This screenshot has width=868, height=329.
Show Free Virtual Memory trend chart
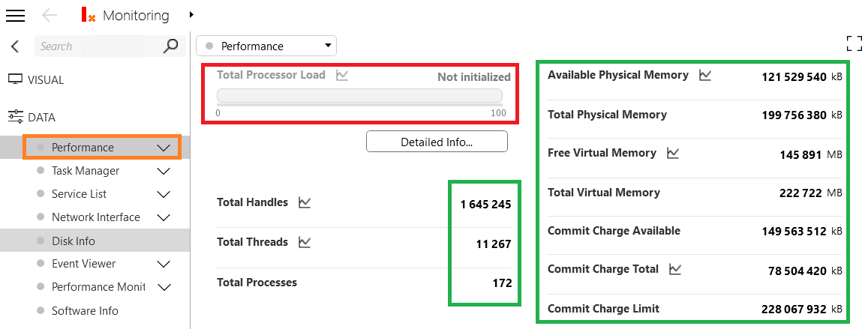pos(673,153)
